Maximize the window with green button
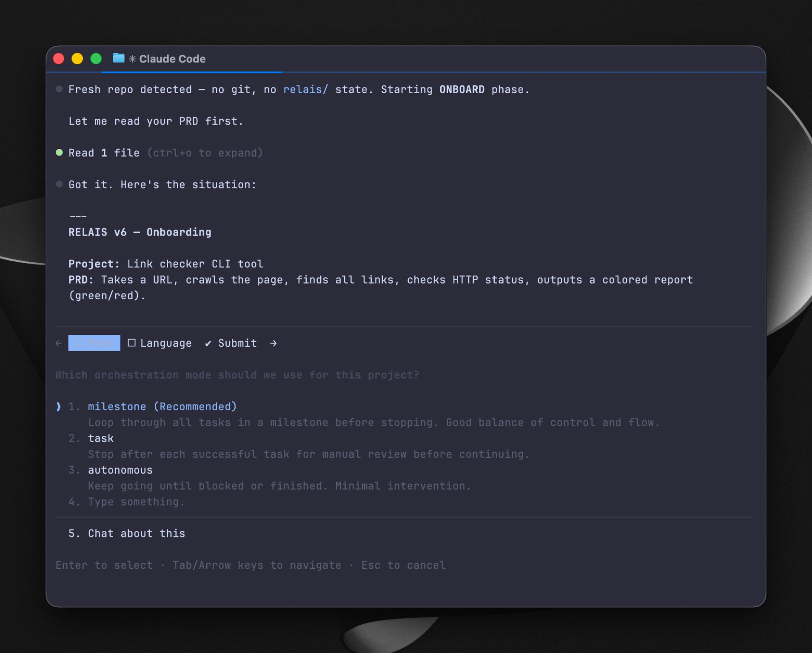This screenshot has height=653, width=812. 96,59
